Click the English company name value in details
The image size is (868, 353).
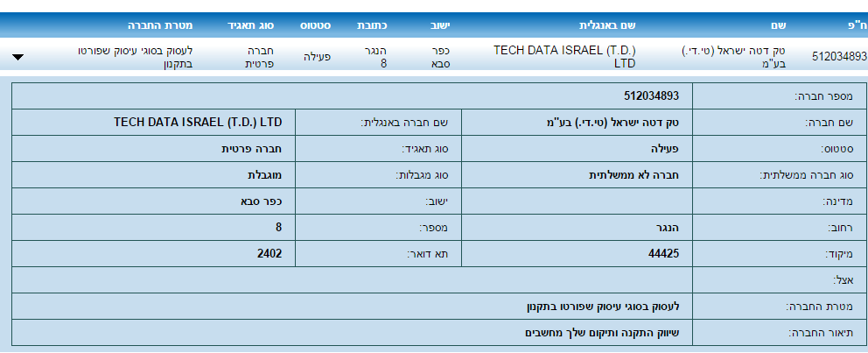(204, 122)
